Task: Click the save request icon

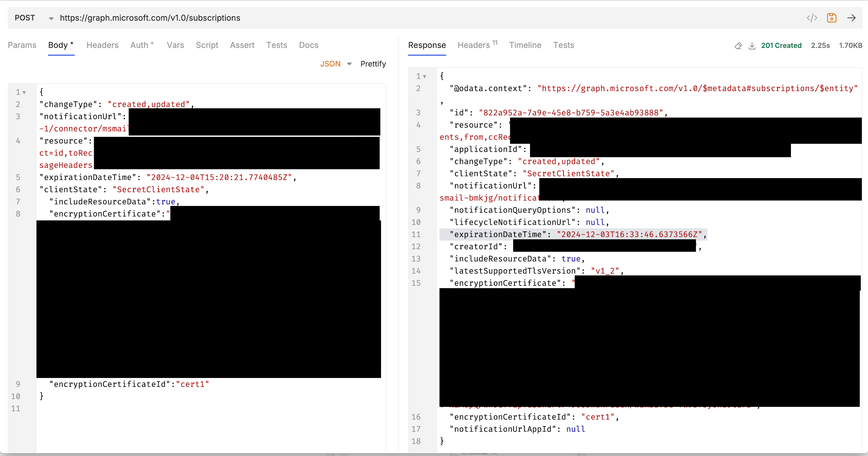Action: [x=832, y=18]
